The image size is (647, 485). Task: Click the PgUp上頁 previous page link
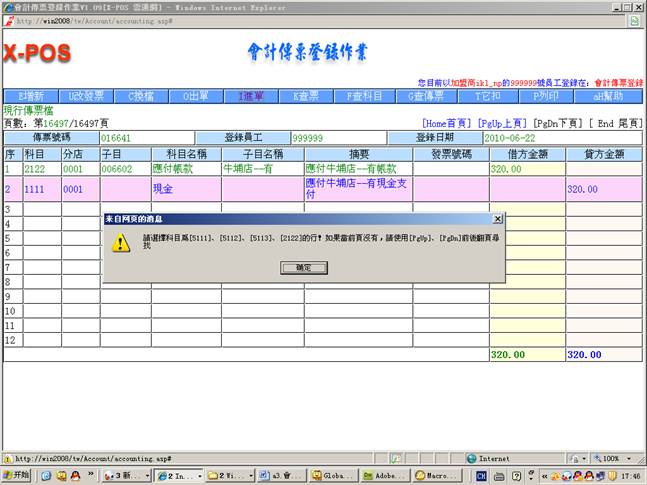coord(502,123)
